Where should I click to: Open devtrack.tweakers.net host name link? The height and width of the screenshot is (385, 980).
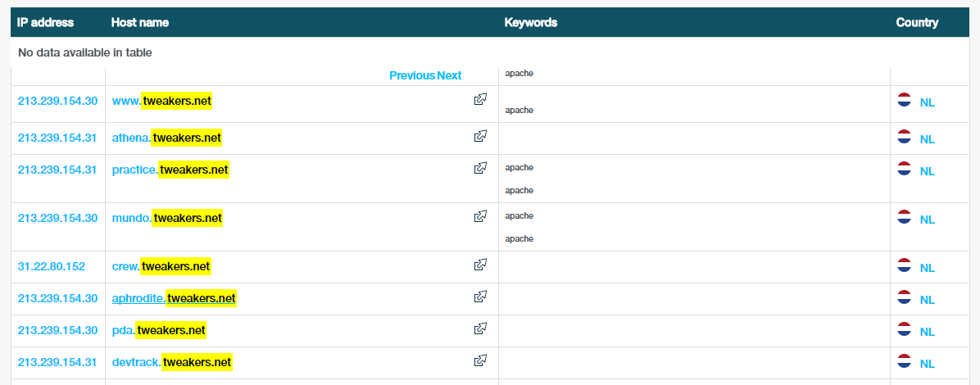(172, 362)
